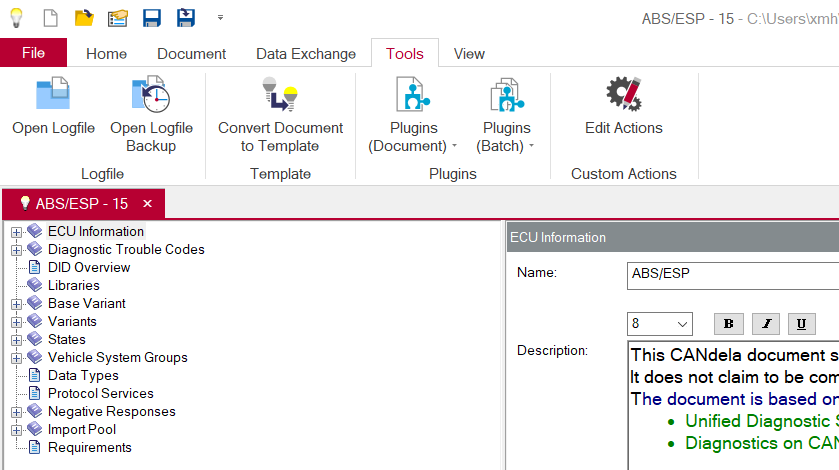Viewport: 839px width, 470px height.
Task: Click the Diagnostic Trouble Codes book icon
Action: click(x=35, y=249)
